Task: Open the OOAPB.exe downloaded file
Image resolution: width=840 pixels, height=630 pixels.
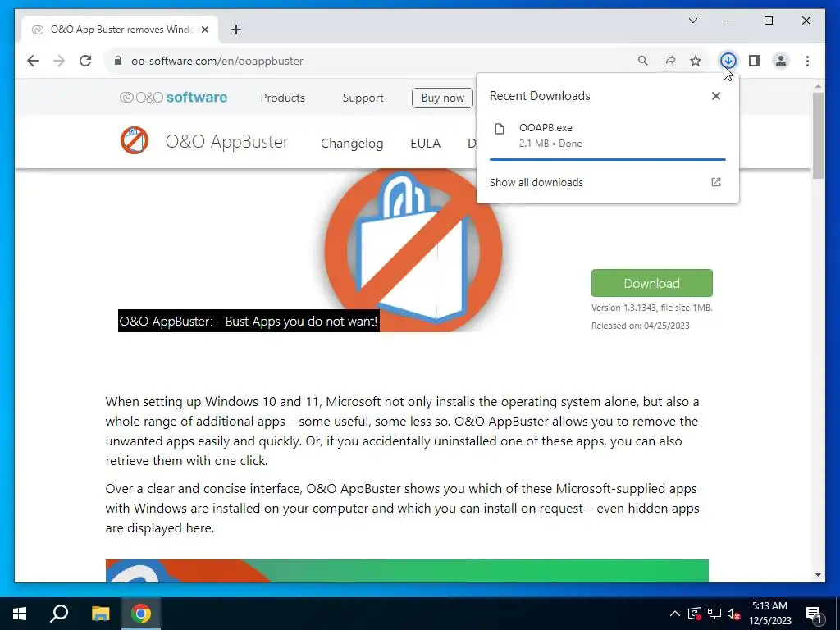Action: pyautogui.click(x=608, y=135)
